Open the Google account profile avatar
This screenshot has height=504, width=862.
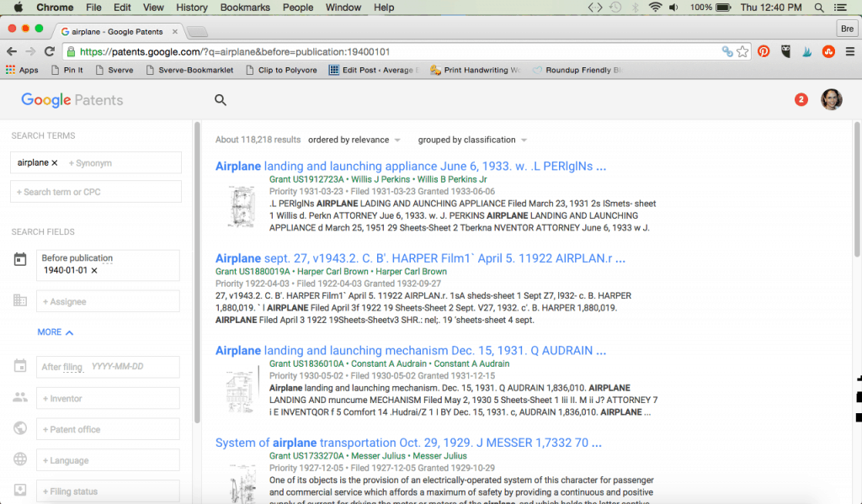coord(831,99)
